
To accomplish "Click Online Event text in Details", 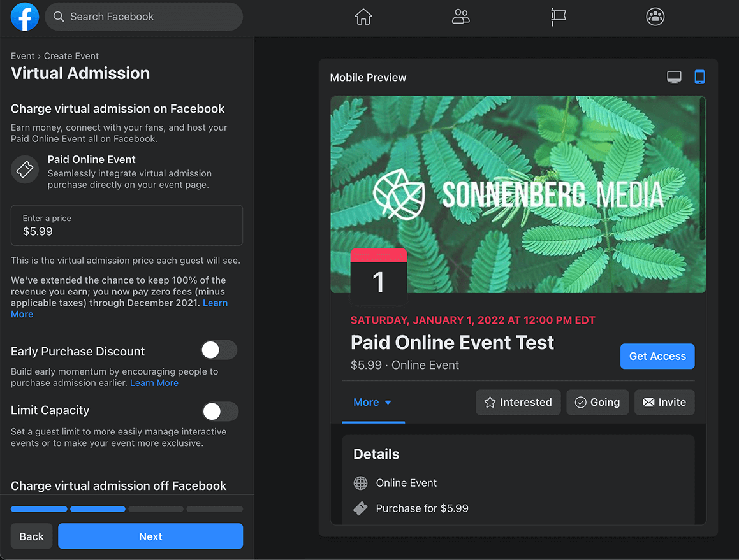I will click(406, 483).
